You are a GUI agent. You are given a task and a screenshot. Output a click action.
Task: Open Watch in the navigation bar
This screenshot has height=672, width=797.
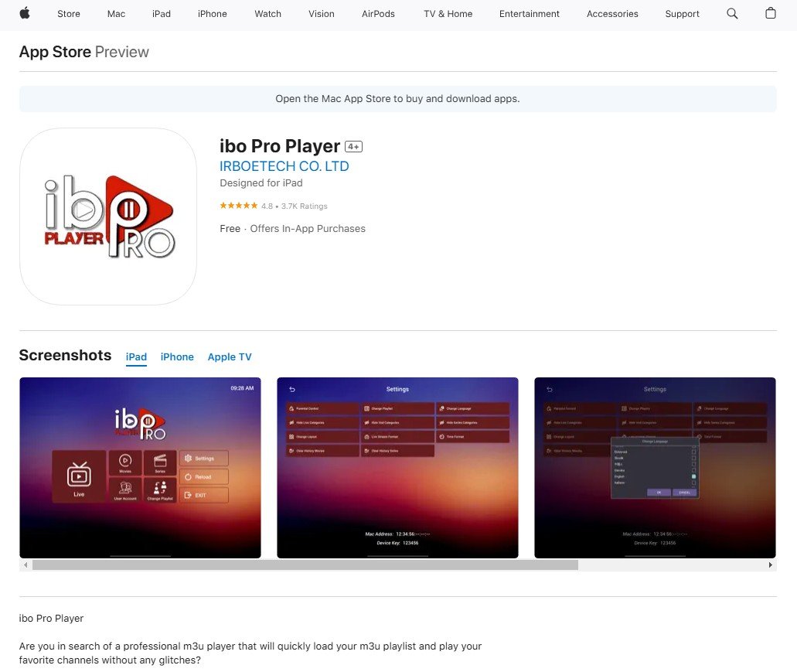(x=268, y=14)
